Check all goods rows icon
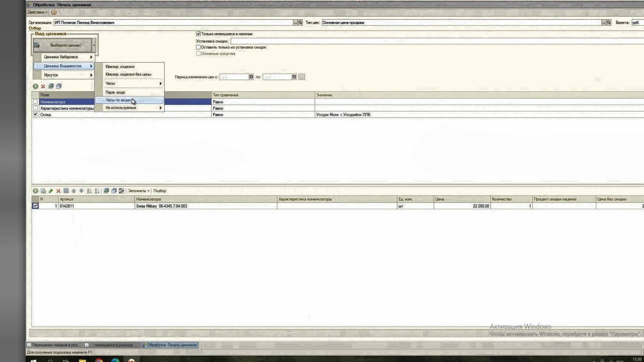This screenshot has height=362, width=644. coord(106,191)
